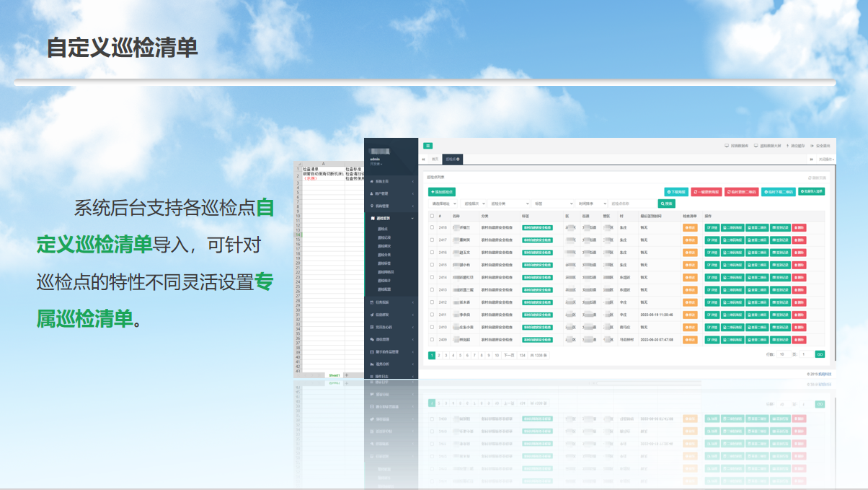Open the 请选择地址 filter dropdown
The width and height of the screenshot is (868, 490).
(443, 204)
